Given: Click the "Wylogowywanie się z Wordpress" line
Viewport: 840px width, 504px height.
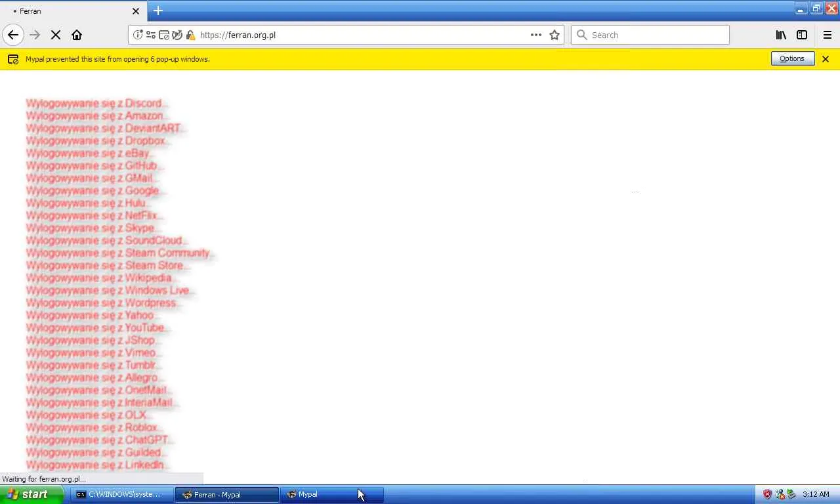Looking at the screenshot, I should [103, 303].
